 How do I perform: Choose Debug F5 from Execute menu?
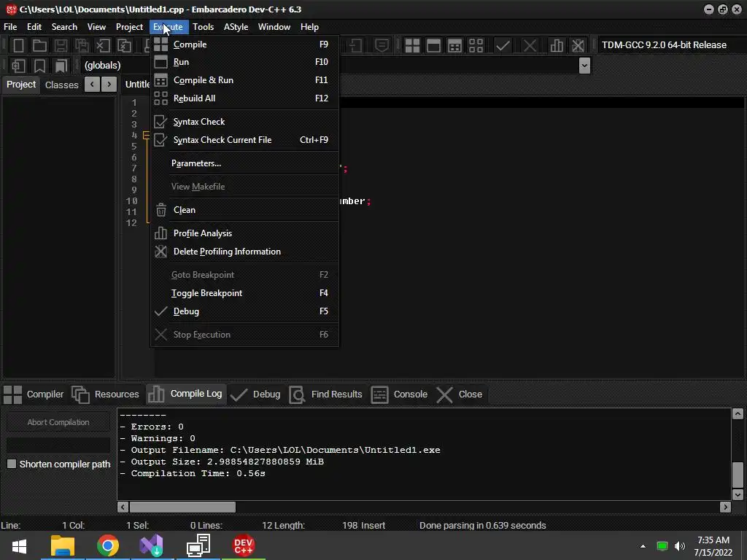244,311
